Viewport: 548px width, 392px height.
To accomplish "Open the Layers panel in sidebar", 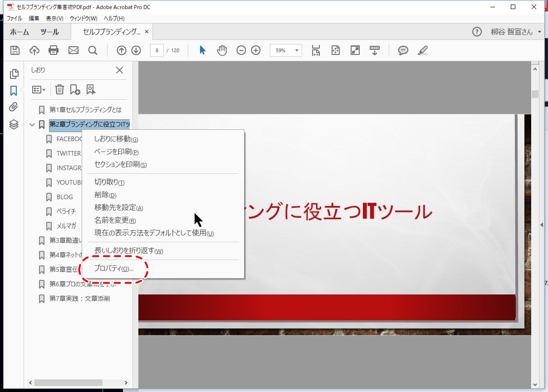I will [14, 124].
